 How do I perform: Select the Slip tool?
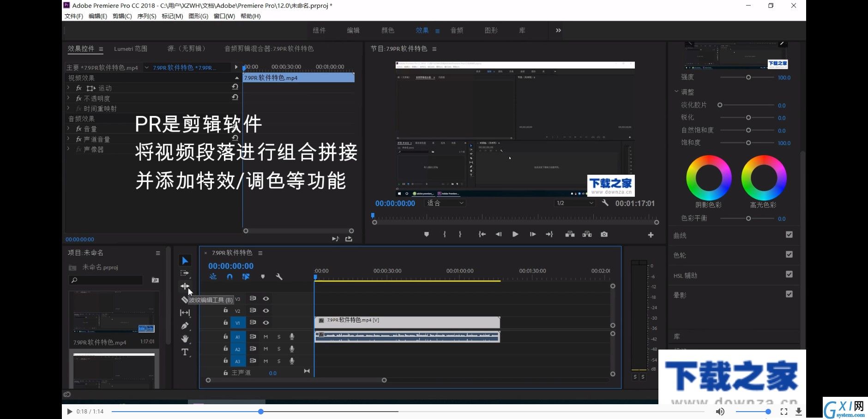pyautogui.click(x=185, y=313)
